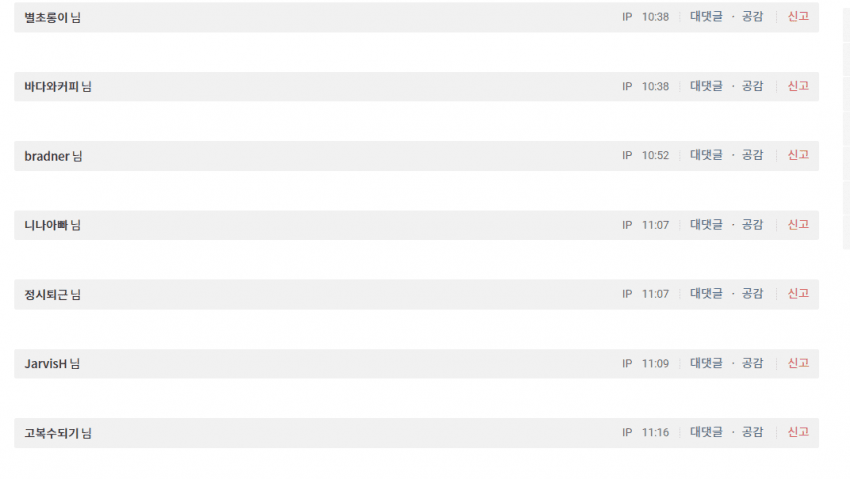Open JarvisH user profile link

click(x=46, y=364)
